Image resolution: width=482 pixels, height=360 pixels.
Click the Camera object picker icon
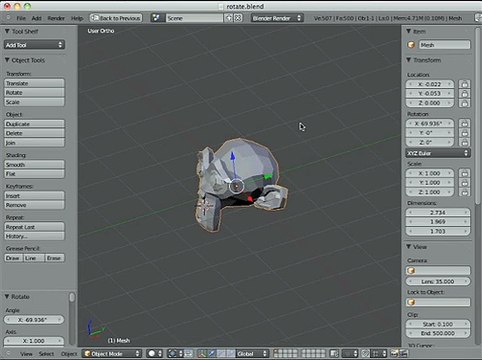[x=411, y=270]
